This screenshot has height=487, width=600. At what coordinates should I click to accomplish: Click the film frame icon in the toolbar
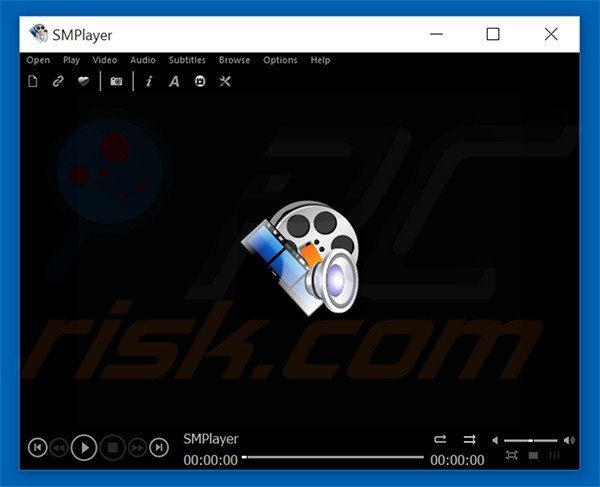(200, 81)
